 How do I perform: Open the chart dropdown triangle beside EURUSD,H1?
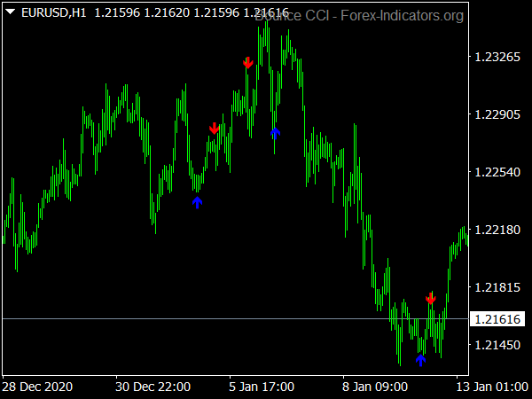(11, 12)
